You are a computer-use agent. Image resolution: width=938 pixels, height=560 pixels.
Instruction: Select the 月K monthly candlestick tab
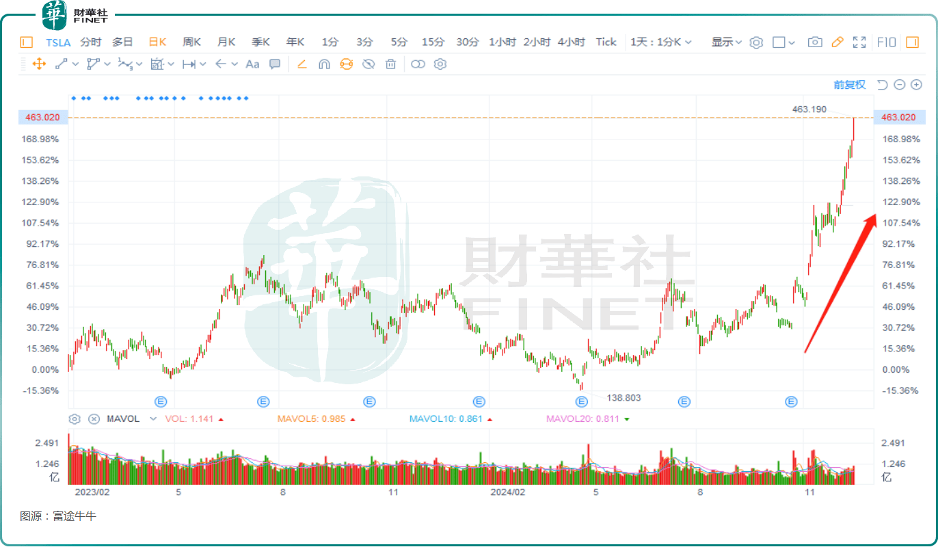(226, 42)
